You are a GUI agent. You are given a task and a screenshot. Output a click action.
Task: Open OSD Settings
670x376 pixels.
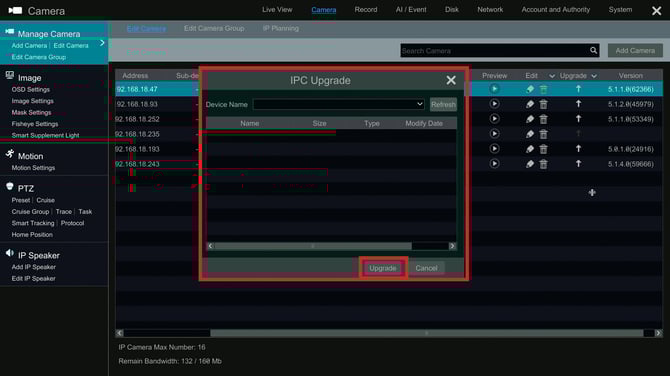point(31,89)
